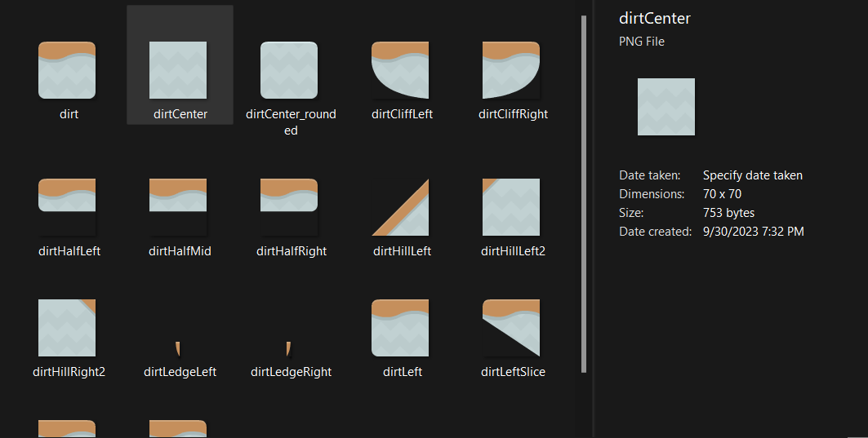Click the 'dirtHillLeft2' file name label
Viewport: 868px width, 438px height.
point(513,251)
